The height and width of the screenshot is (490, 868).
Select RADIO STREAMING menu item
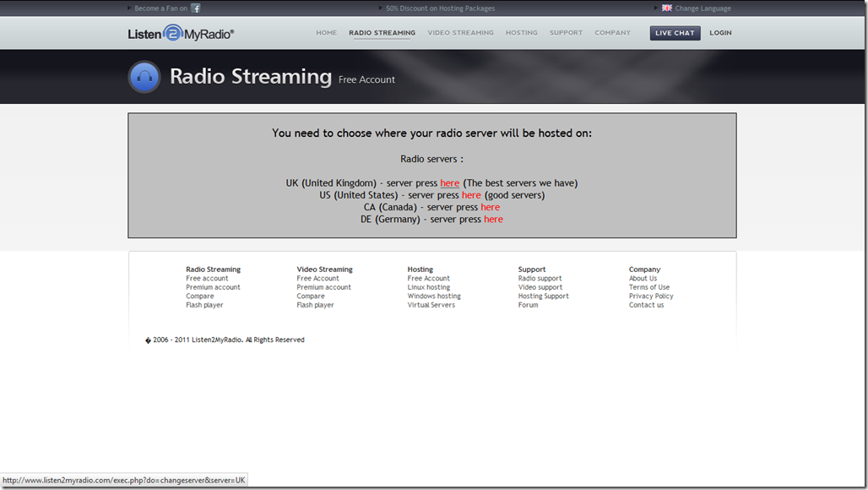click(382, 33)
